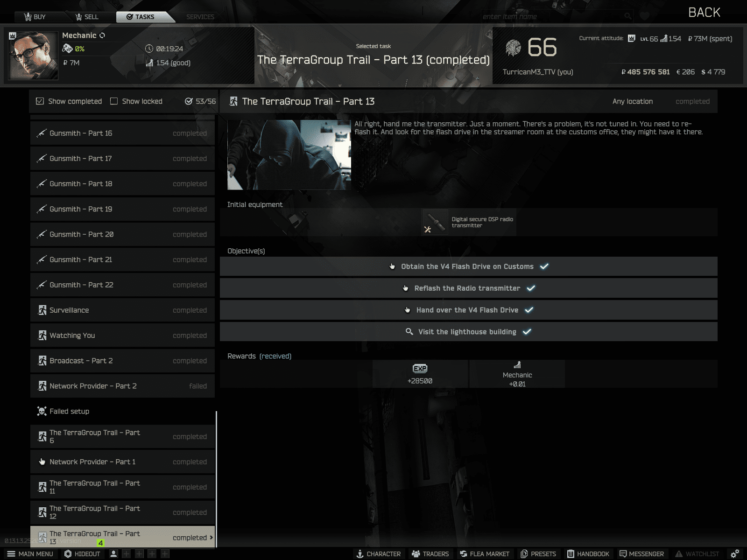
Task: Click the refresh icon beside Mechanic name
Action: click(x=102, y=35)
